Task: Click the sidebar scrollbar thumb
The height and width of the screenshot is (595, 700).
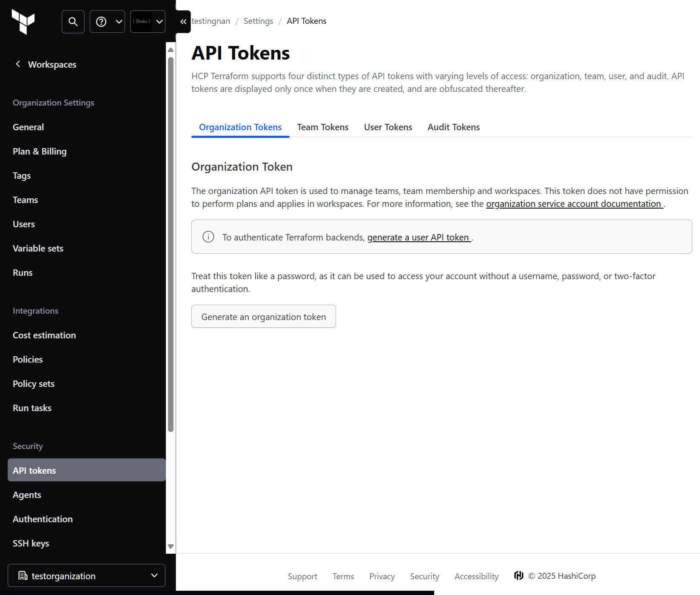Action: 171,244
